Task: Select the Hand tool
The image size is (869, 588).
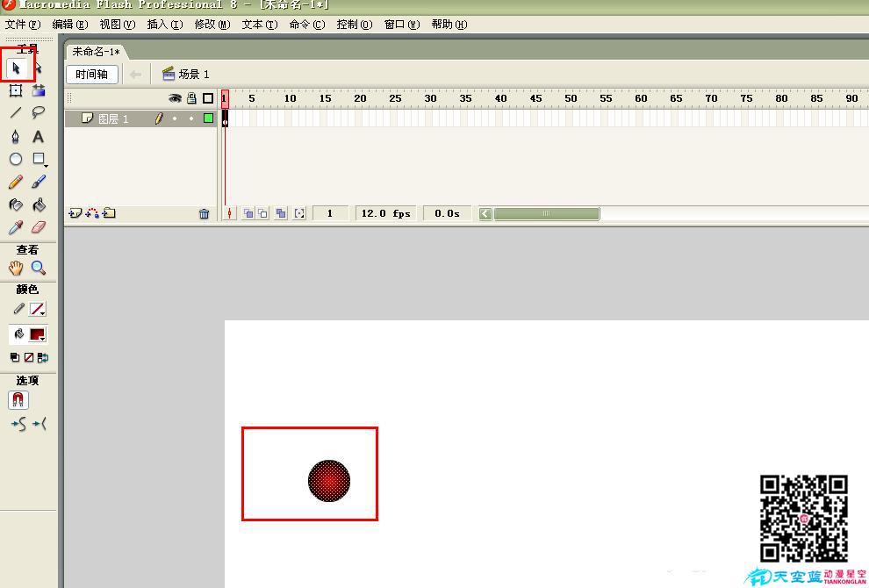Action: (x=16, y=269)
